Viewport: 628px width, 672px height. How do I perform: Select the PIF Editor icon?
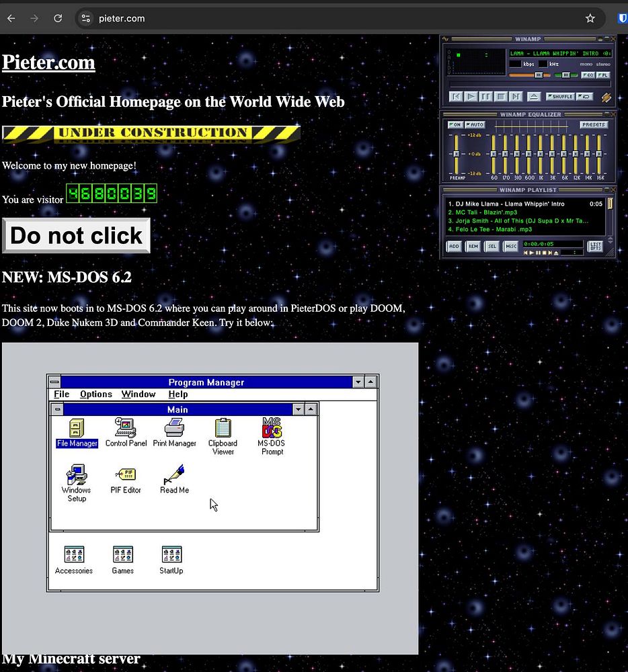pos(126,480)
